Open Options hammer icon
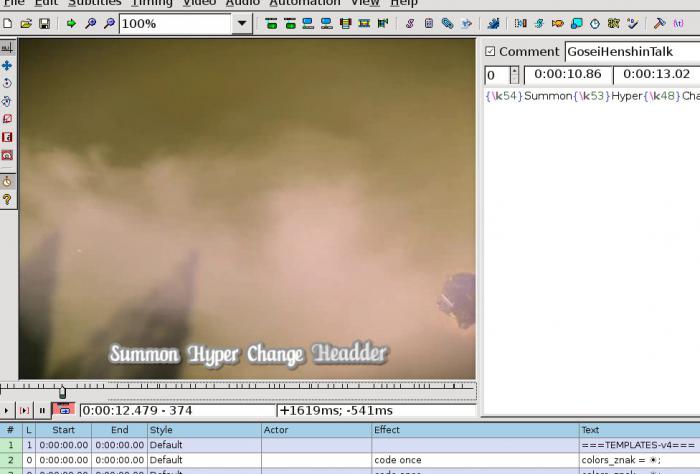Viewport: 700px width, 474px height. [659, 23]
